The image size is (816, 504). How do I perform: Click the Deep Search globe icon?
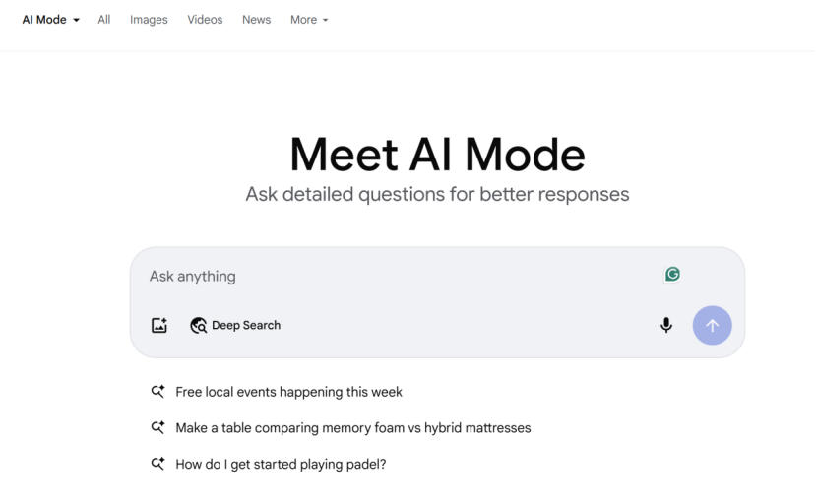click(x=198, y=325)
